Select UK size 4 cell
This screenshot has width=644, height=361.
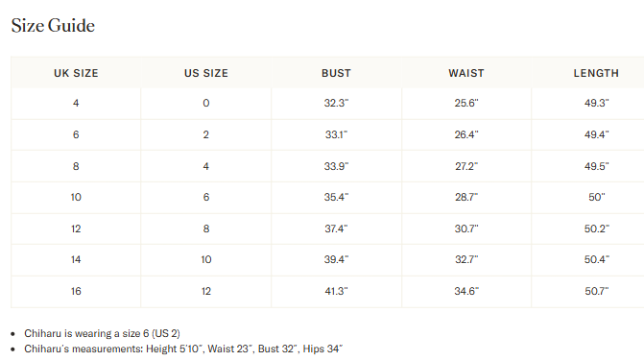pyautogui.click(x=76, y=103)
